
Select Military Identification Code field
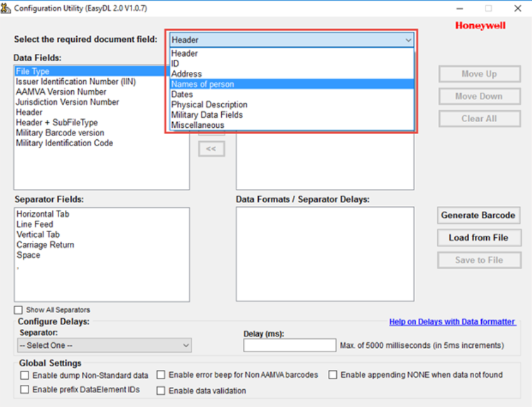[64, 143]
